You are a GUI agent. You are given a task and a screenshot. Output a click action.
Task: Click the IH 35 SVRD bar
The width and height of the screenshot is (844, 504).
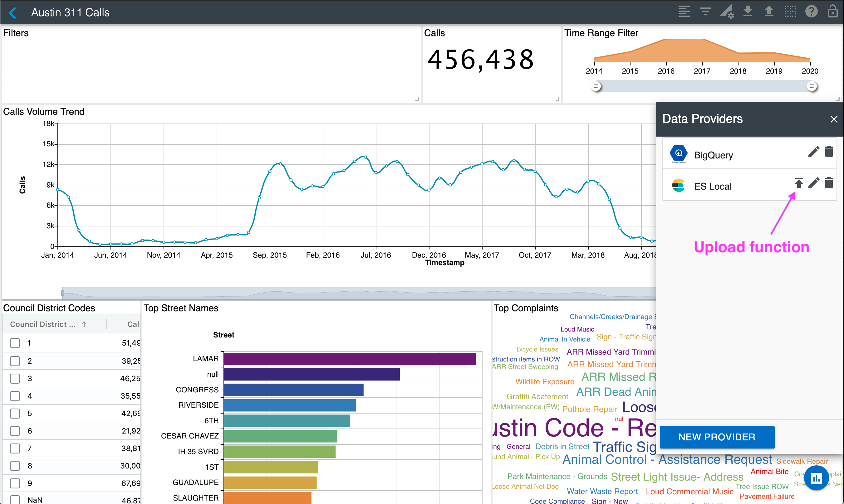(x=280, y=452)
